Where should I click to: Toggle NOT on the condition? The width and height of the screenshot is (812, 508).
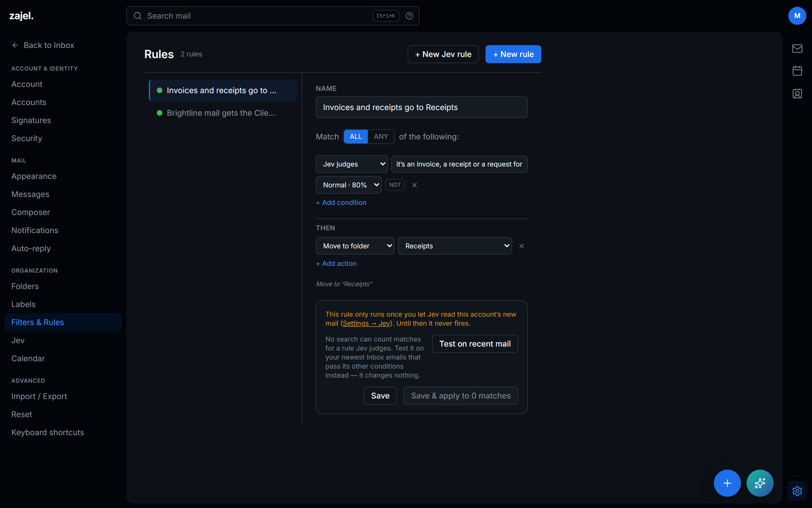pyautogui.click(x=395, y=185)
